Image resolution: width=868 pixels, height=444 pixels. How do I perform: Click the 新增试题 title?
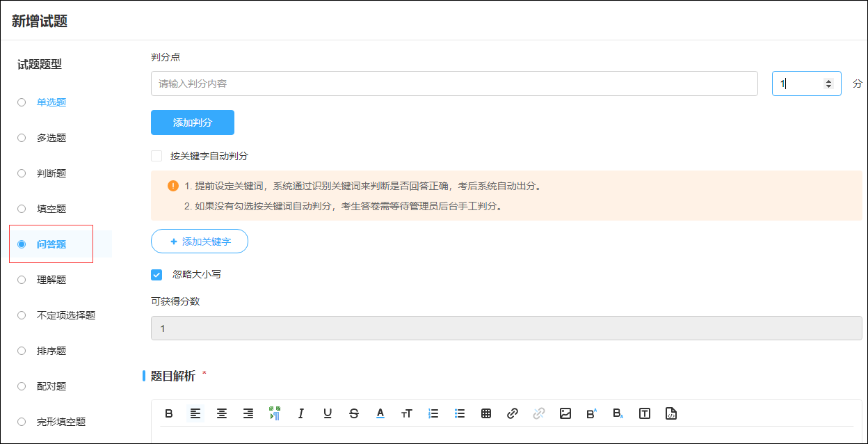click(x=40, y=21)
